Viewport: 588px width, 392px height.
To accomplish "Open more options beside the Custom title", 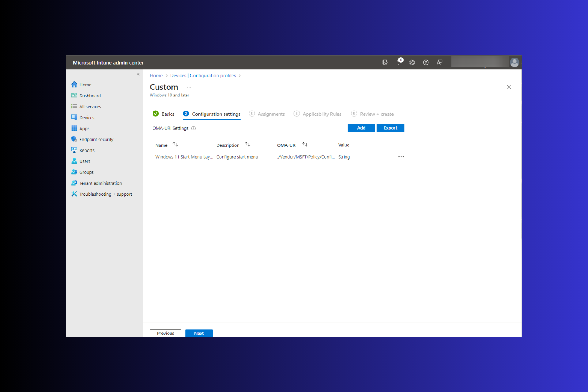I will [x=189, y=87].
